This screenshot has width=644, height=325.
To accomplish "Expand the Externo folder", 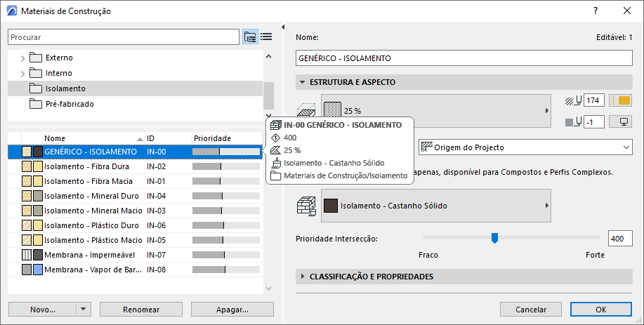I will pyautogui.click(x=22, y=58).
